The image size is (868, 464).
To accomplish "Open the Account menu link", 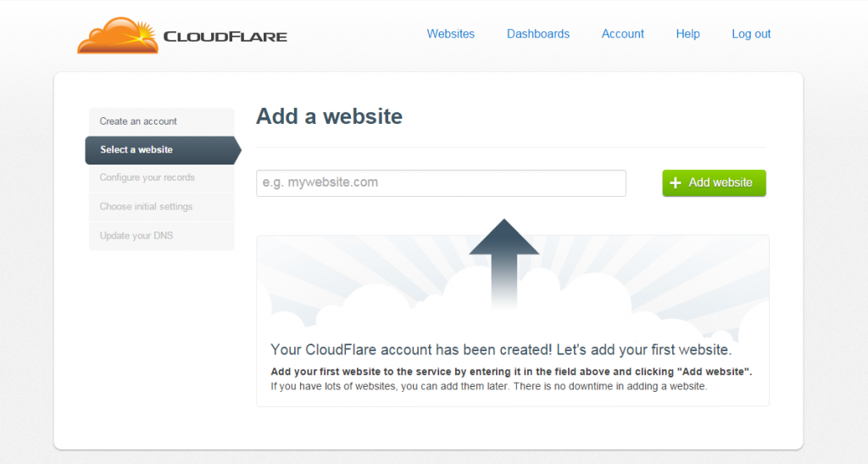I will click(x=623, y=34).
